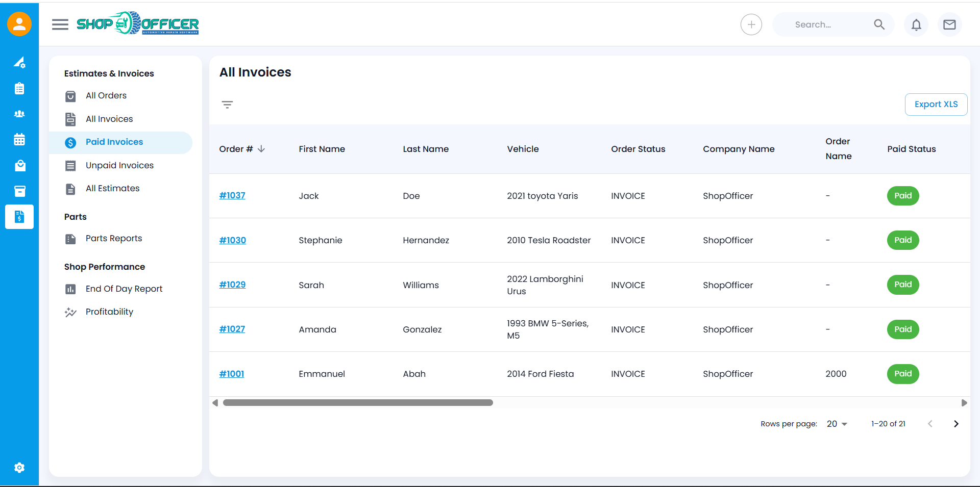Open the hamburger navigation menu
Viewport: 980px width, 487px height.
60,24
